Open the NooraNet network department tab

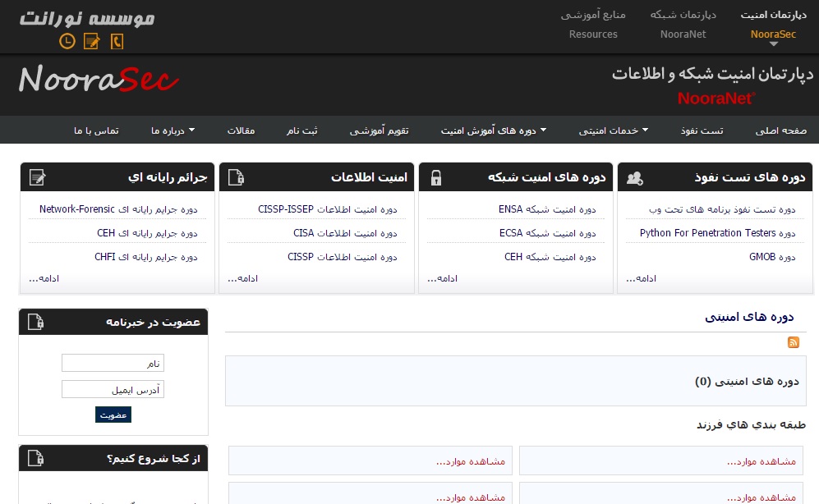pyautogui.click(x=683, y=25)
